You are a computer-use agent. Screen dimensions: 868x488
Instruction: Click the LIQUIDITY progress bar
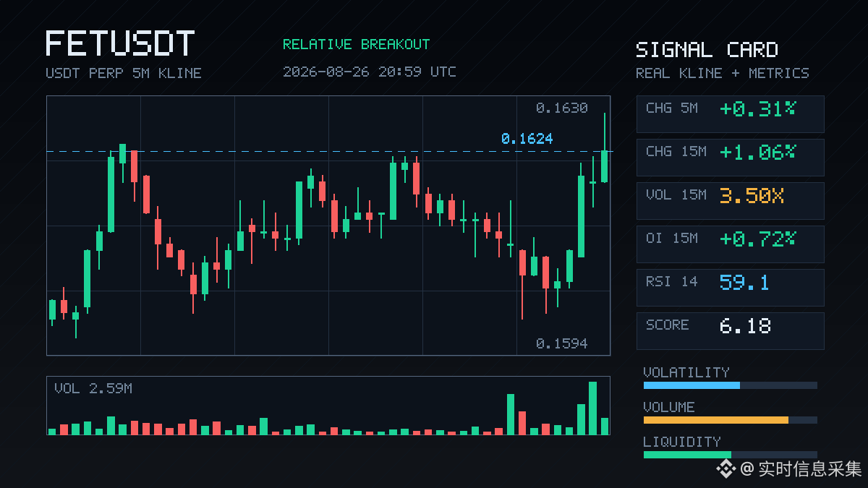pos(730,455)
